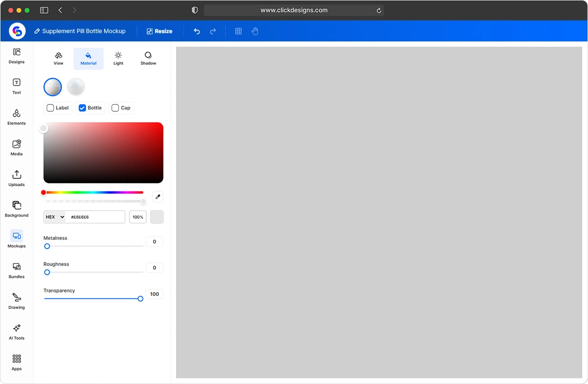
Task: Open the Drawing sidebar tool
Action: (x=16, y=302)
